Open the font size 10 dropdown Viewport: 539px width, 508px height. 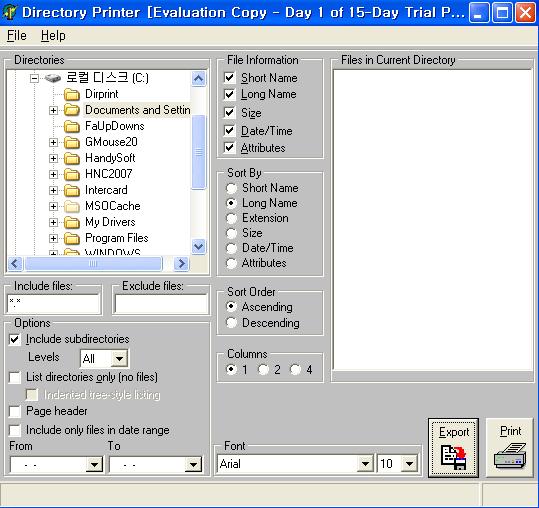409,464
